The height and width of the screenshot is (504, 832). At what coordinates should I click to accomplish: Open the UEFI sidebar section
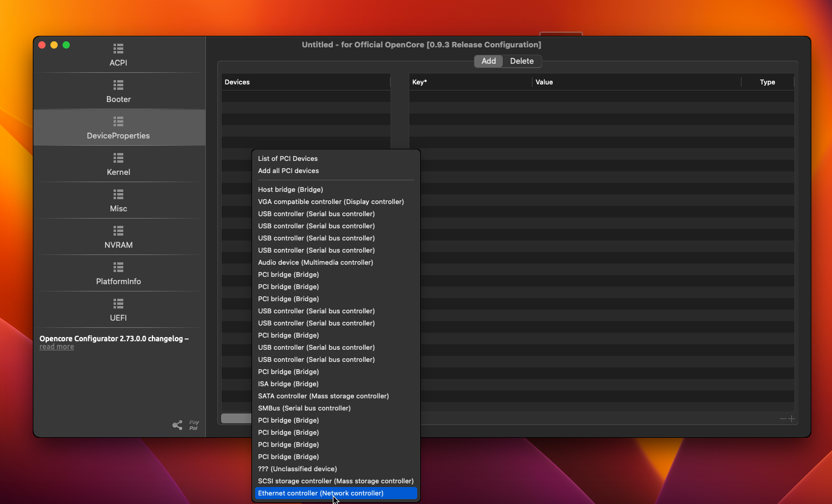pyautogui.click(x=118, y=310)
